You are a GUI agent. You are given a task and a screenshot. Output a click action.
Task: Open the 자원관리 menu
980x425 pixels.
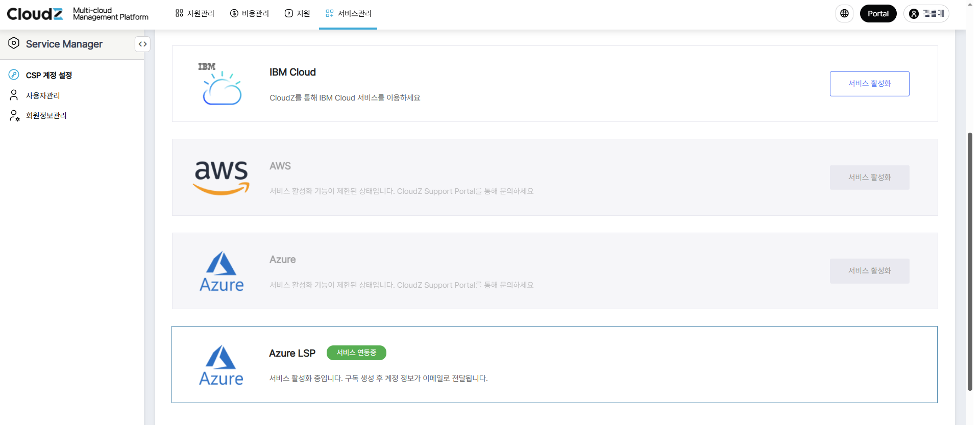[x=194, y=13]
